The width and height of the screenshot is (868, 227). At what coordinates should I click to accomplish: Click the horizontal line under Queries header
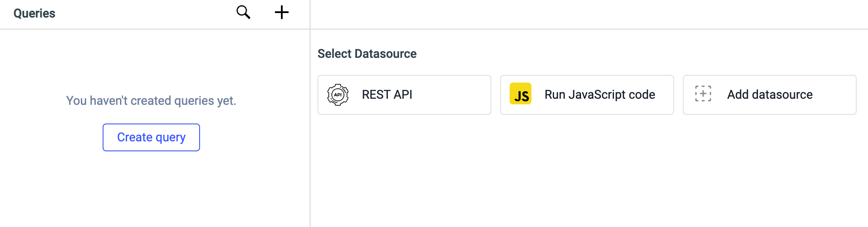point(152,29)
